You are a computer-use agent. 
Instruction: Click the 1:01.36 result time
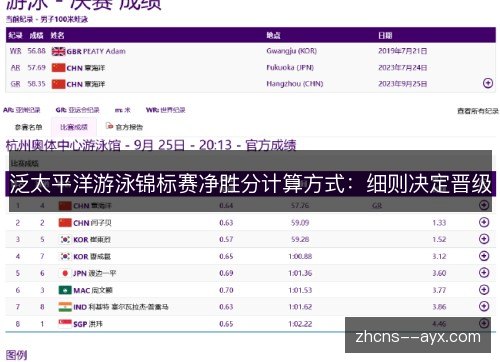[x=300, y=273]
